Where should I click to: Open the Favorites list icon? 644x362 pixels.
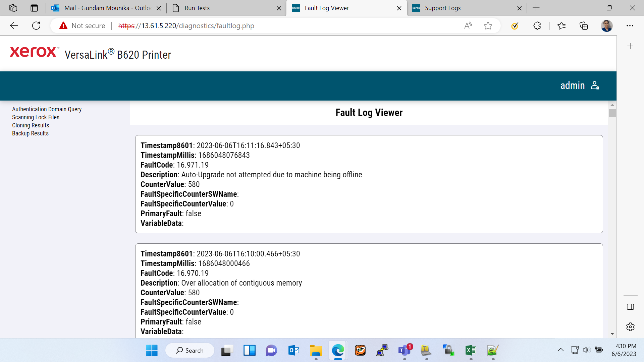pyautogui.click(x=561, y=26)
